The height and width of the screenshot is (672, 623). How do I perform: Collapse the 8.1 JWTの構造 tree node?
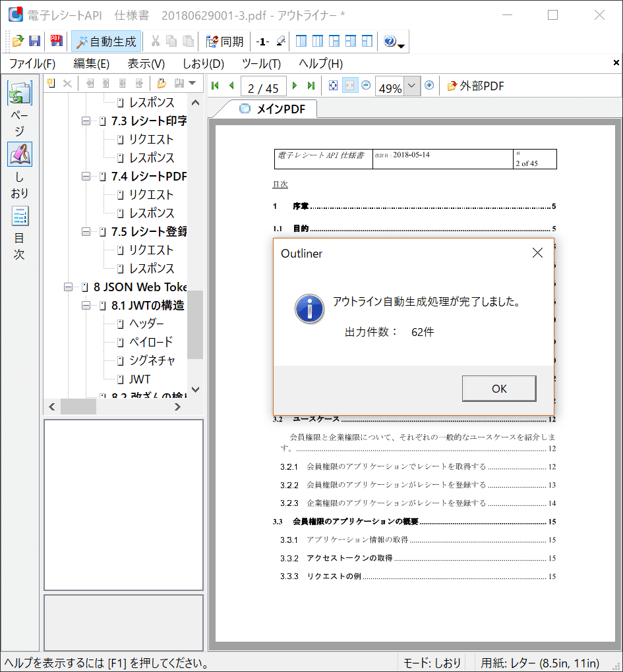tap(86, 306)
